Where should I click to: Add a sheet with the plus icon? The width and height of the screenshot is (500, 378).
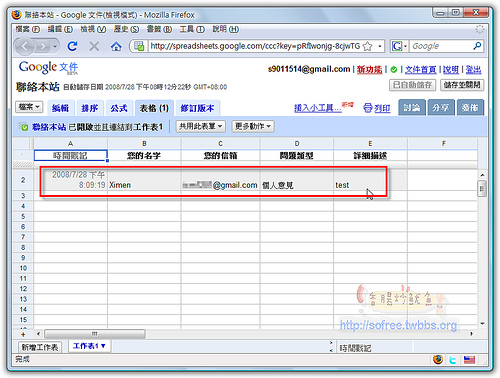point(23,334)
